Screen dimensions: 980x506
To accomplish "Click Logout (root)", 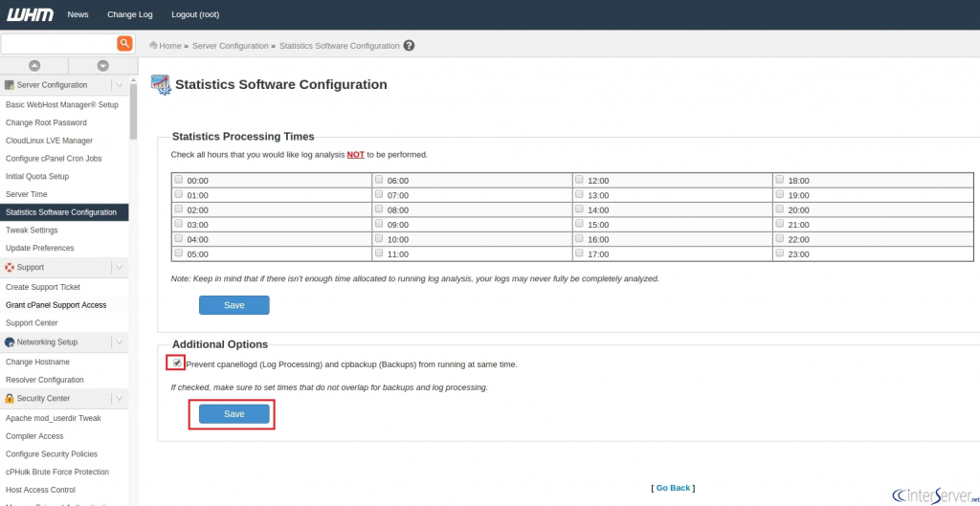I will [195, 14].
